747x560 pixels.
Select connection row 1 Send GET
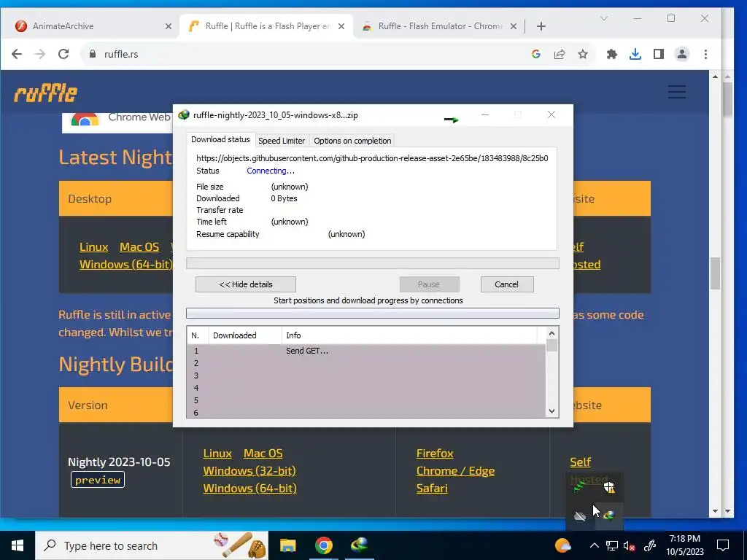366,351
